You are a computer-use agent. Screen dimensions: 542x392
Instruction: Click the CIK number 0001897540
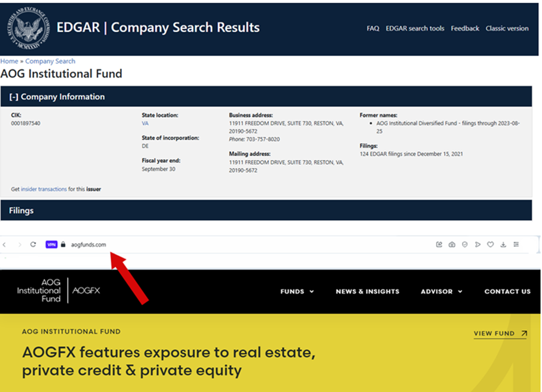26,123
